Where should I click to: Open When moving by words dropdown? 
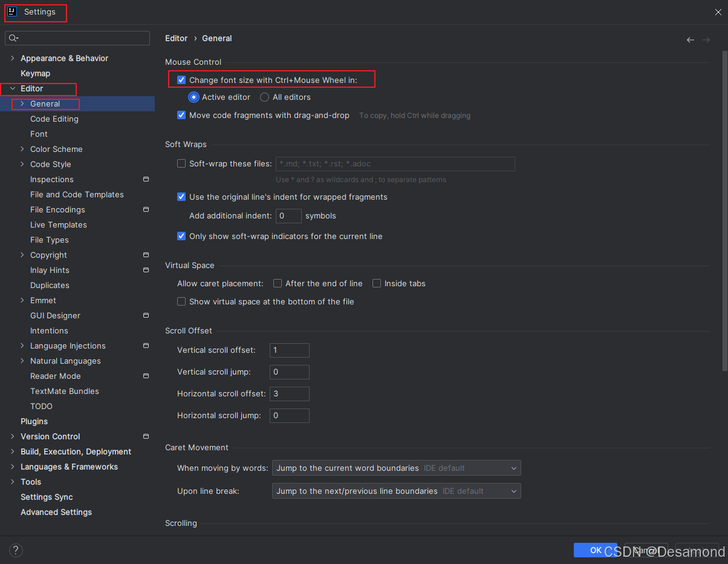(x=396, y=468)
